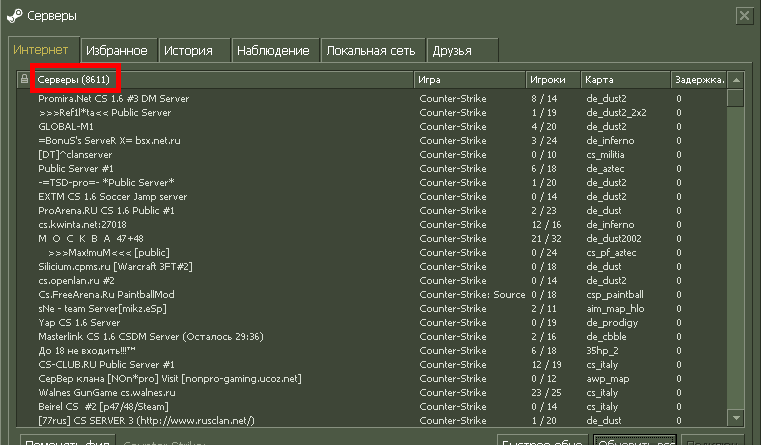
Task: Select =BonuS's ServeR X= bsx.net.ru
Action: tap(372, 141)
